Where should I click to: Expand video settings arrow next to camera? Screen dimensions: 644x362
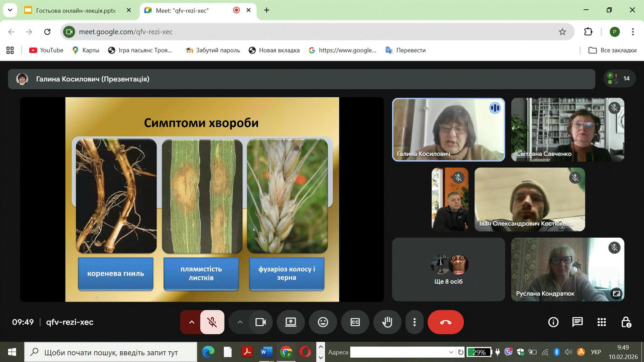tap(240, 322)
